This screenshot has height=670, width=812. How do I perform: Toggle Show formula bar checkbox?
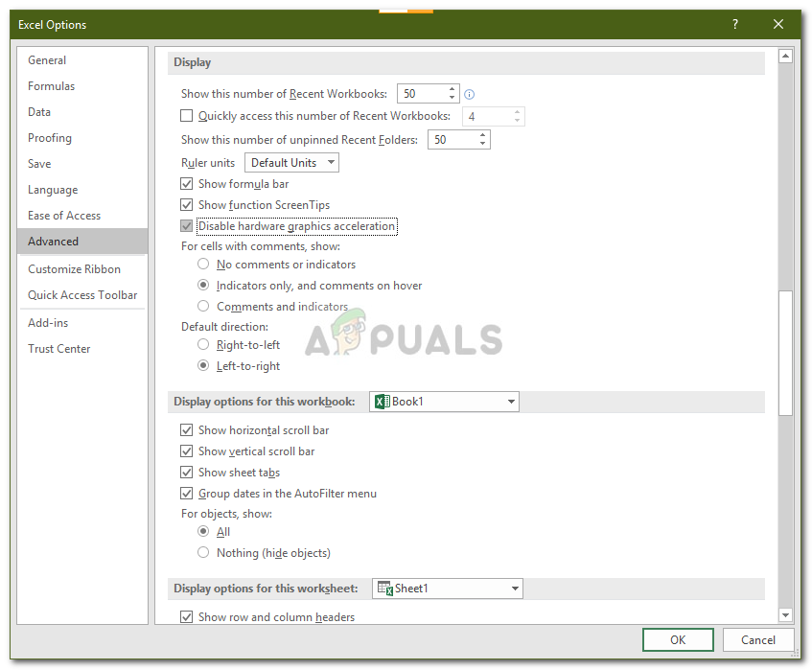point(186,184)
